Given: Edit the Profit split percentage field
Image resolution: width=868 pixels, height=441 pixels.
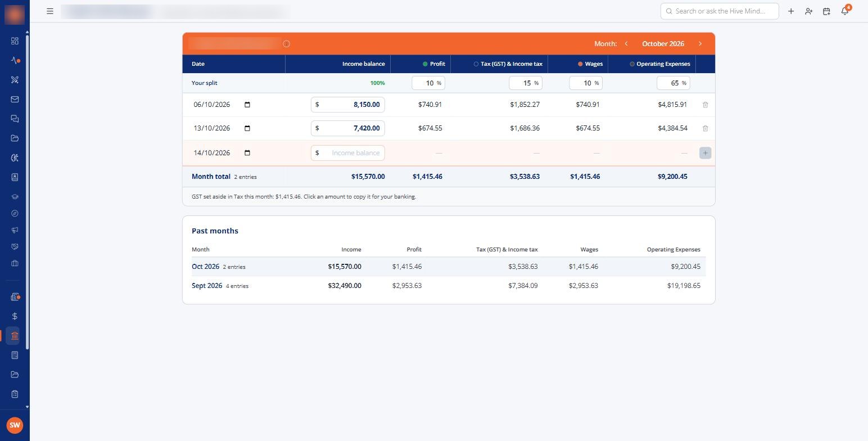Looking at the screenshot, I should (428, 83).
